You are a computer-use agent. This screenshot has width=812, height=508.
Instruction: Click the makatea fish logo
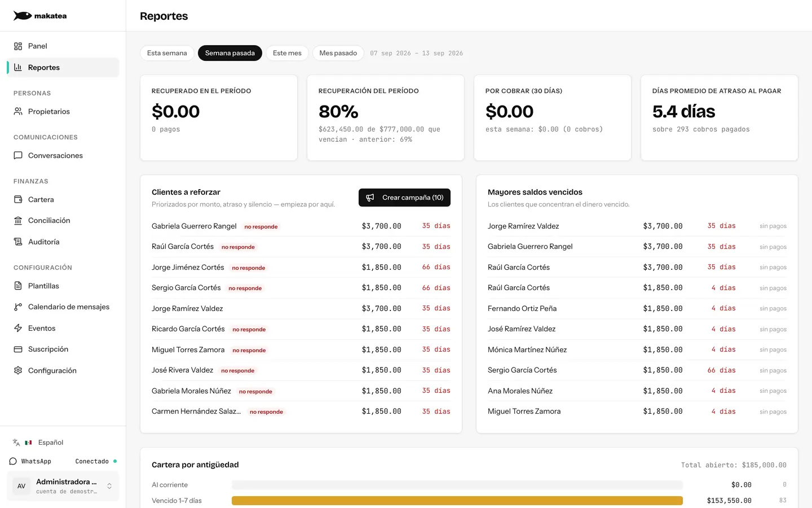point(23,16)
